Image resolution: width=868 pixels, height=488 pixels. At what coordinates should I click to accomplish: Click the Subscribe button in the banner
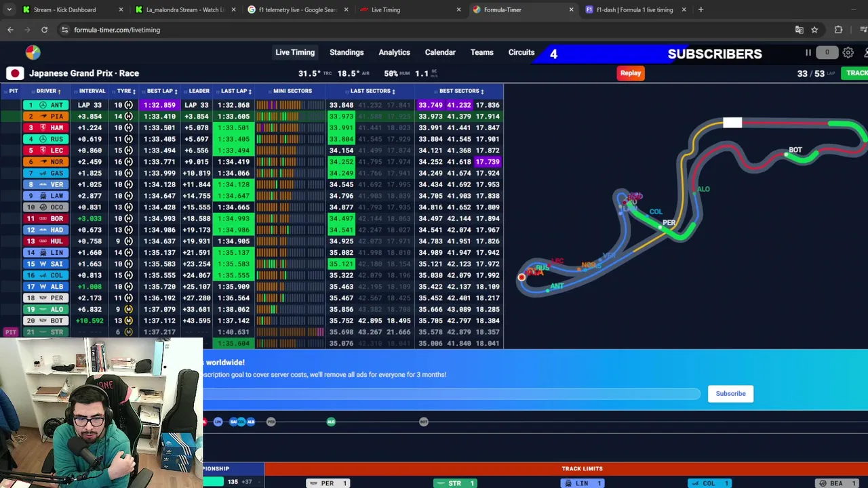[x=730, y=393]
